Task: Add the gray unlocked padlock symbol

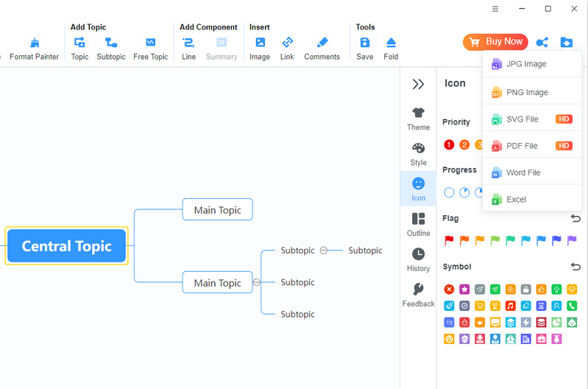Action: 525,289
